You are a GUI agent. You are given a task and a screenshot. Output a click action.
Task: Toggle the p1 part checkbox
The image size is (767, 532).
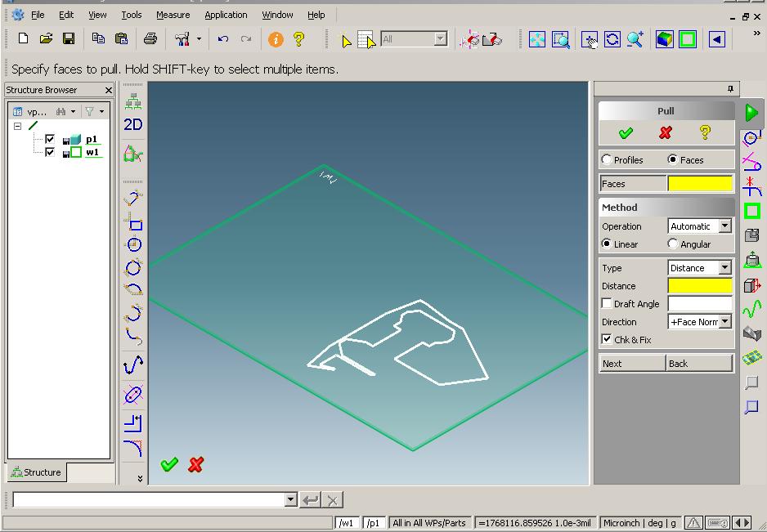coord(50,140)
